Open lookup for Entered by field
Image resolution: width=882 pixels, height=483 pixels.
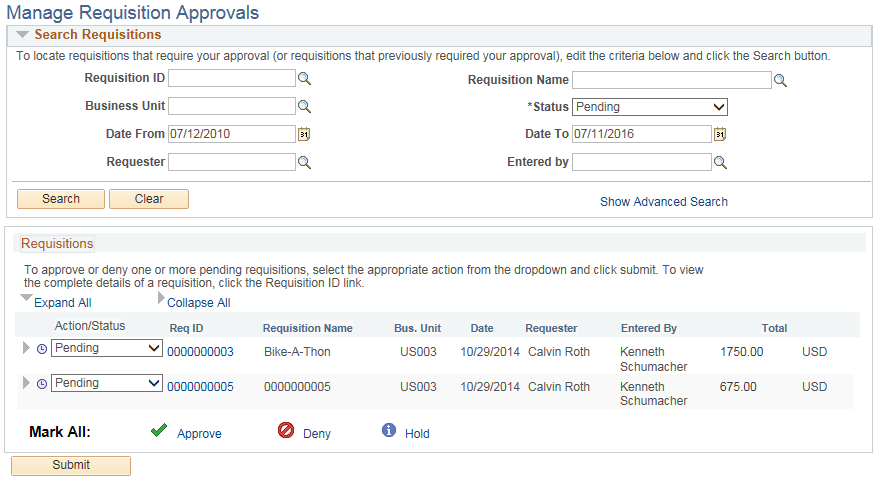(720, 162)
